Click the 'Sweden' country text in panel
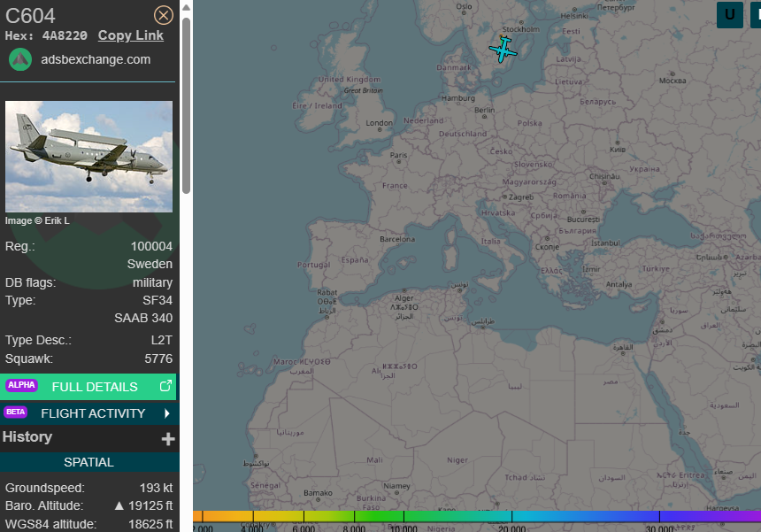The image size is (761, 532). (x=150, y=264)
